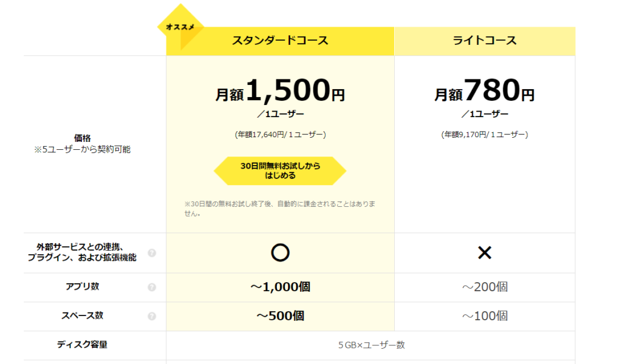The height and width of the screenshot is (364, 622).
Task: Click the 年額17,640円 annual price text
Action: 280,135
